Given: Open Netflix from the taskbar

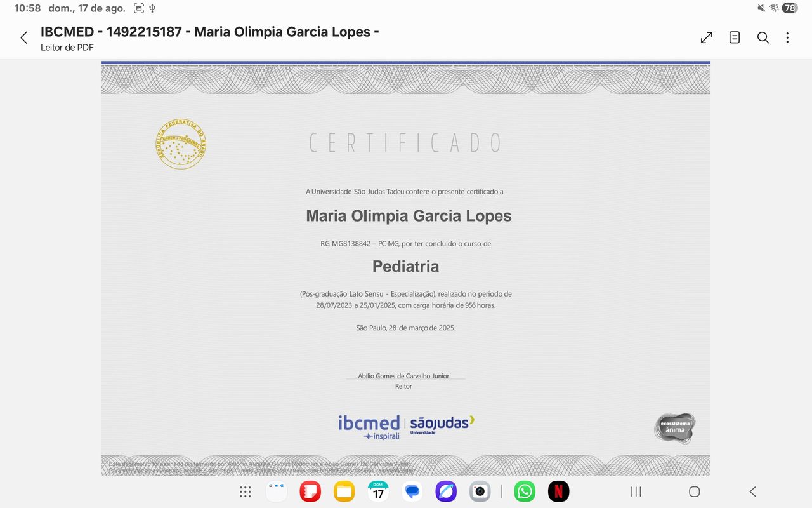Looking at the screenshot, I should click(558, 491).
